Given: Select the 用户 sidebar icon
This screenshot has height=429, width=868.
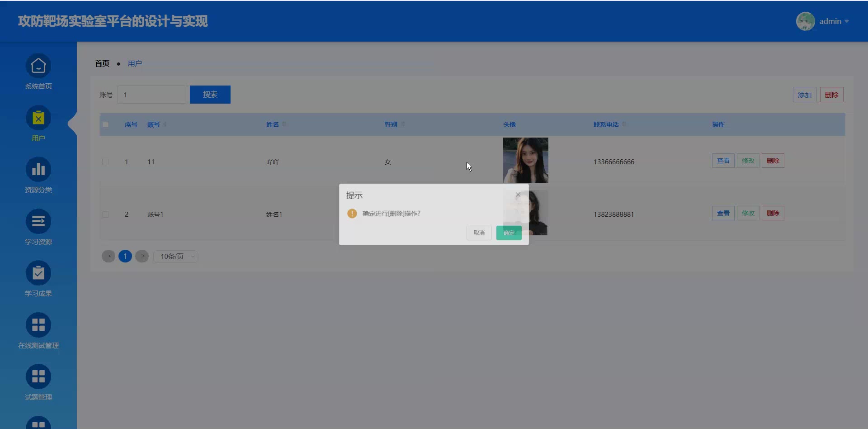Looking at the screenshot, I should tap(38, 118).
